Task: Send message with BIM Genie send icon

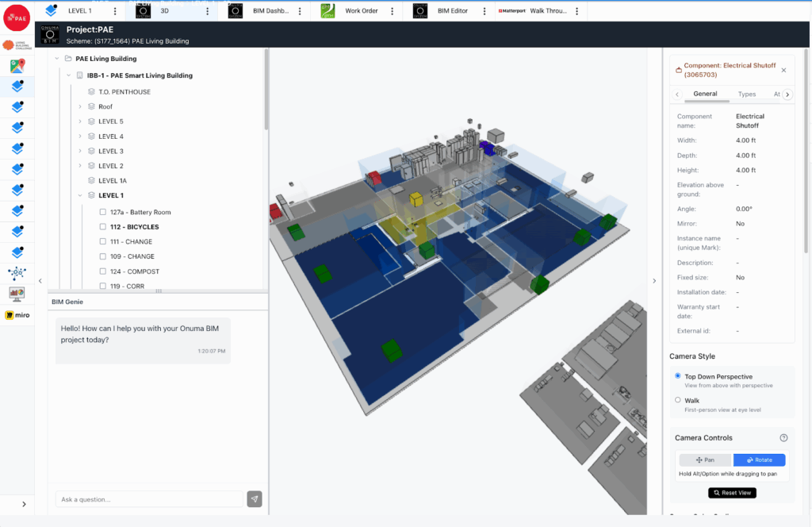Action: 254,499
